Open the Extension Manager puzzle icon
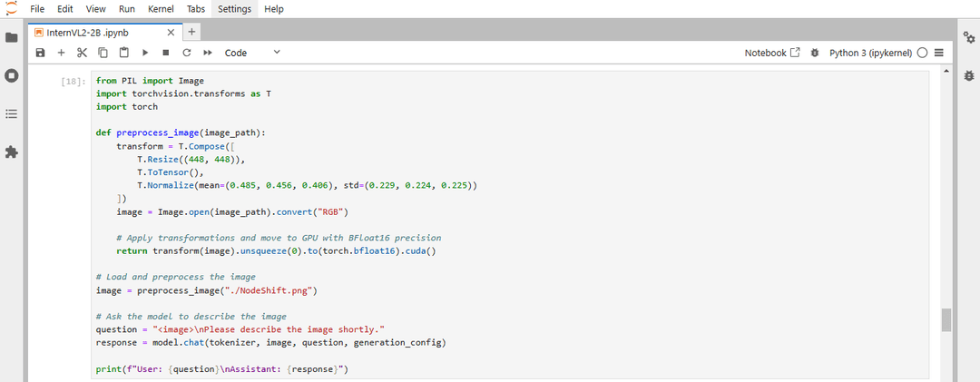This screenshot has height=382, width=980. (x=11, y=152)
